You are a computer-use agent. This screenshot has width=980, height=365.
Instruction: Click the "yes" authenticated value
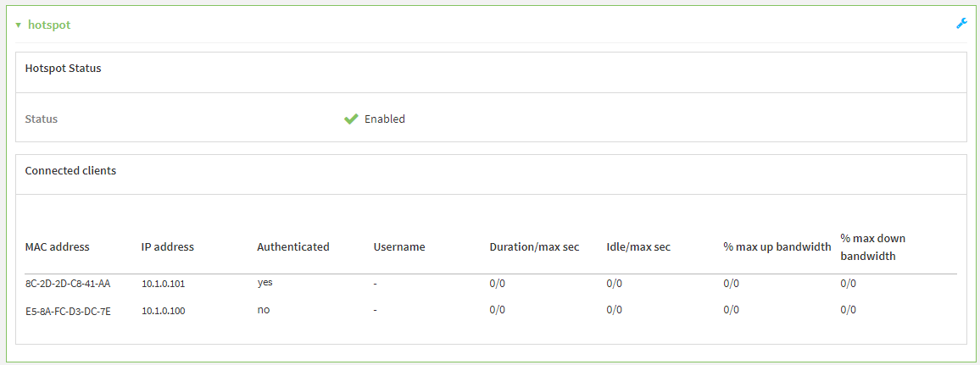264,283
